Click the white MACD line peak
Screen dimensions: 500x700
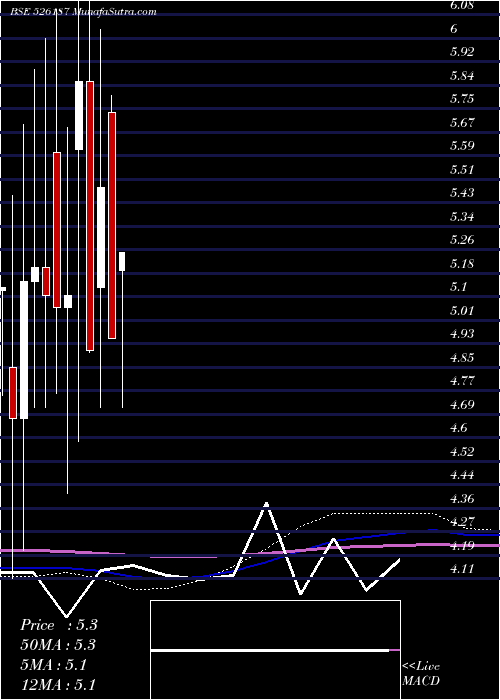click(266, 504)
